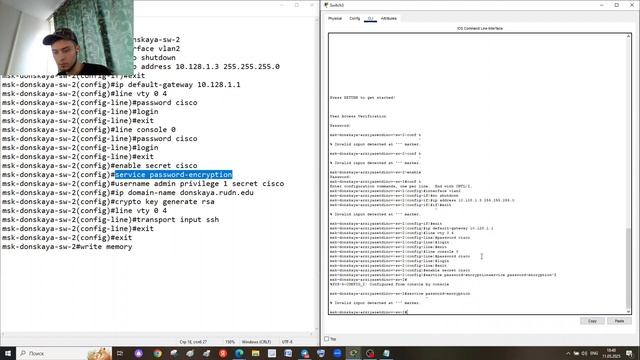Screen dimensions: 640x360
Task: Click the UTF-8 encoding in Notepad status bar
Action: (287, 342)
